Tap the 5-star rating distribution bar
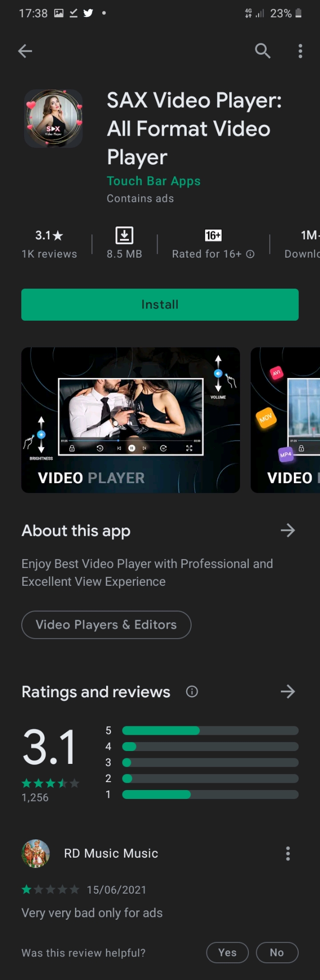This screenshot has height=980, width=320. (210, 730)
